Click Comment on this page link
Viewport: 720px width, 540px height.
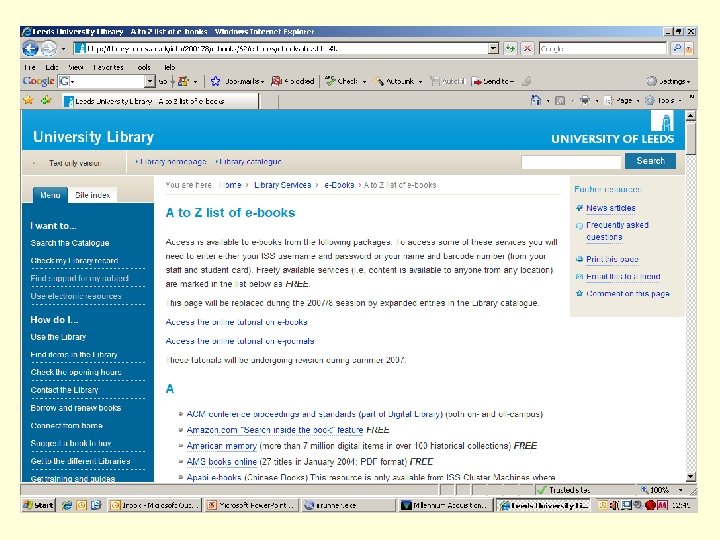[x=627, y=293]
